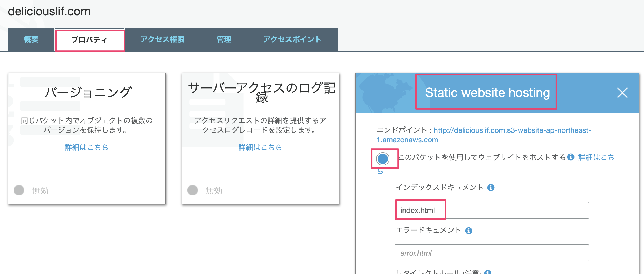Click info icon beside インデックスドキュメント label
Image resolution: width=644 pixels, height=274 pixels.
click(x=491, y=188)
